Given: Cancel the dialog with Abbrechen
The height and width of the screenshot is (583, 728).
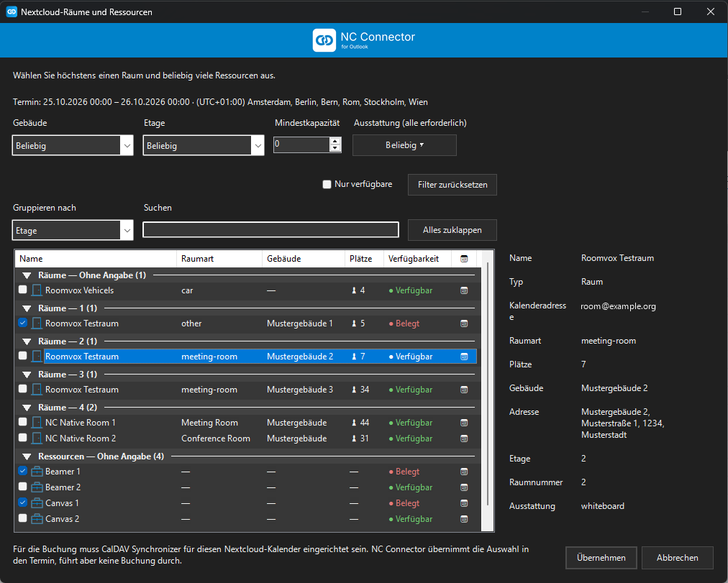Looking at the screenshot, I should (678, 558).
